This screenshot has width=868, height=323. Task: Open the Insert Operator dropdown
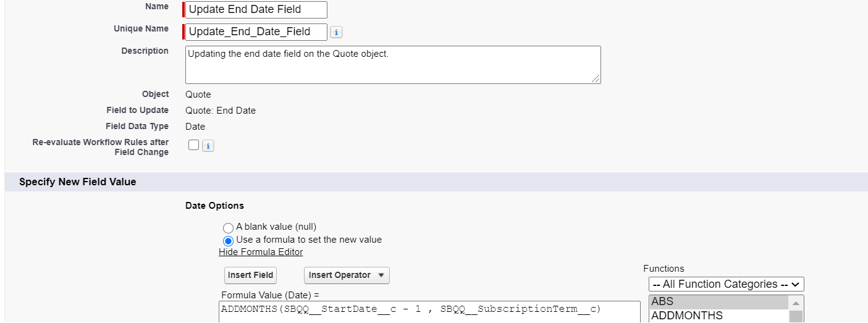pyautogui.click(x=347, y=275)
